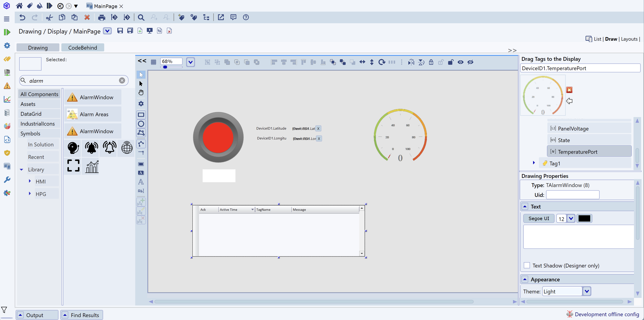Click the rotate element icon
This screenshot has height=320, width=644.
pyautogui.click(x=382, y=62)
